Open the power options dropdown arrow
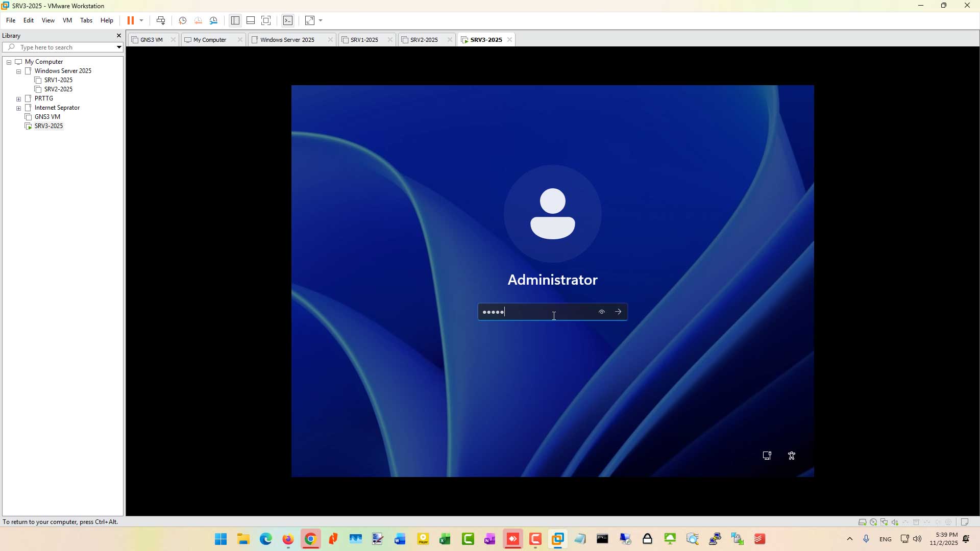 pyautogui.click(x=141, y=20)
